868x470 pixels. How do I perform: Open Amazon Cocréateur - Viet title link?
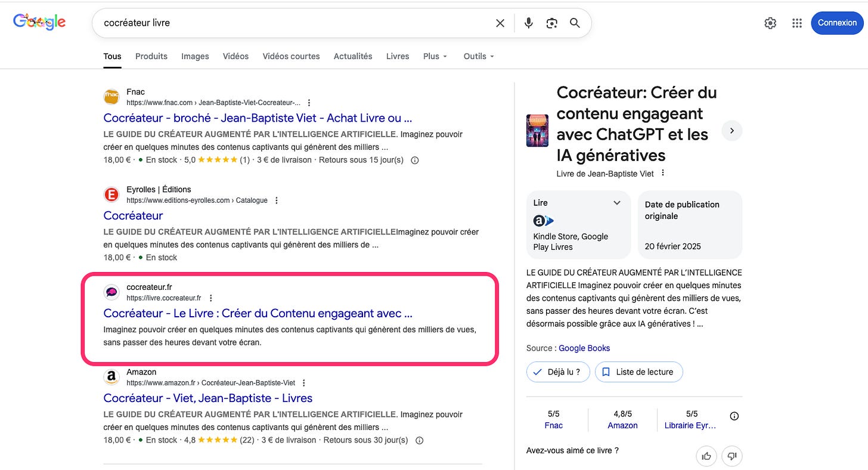coord(208,398)
